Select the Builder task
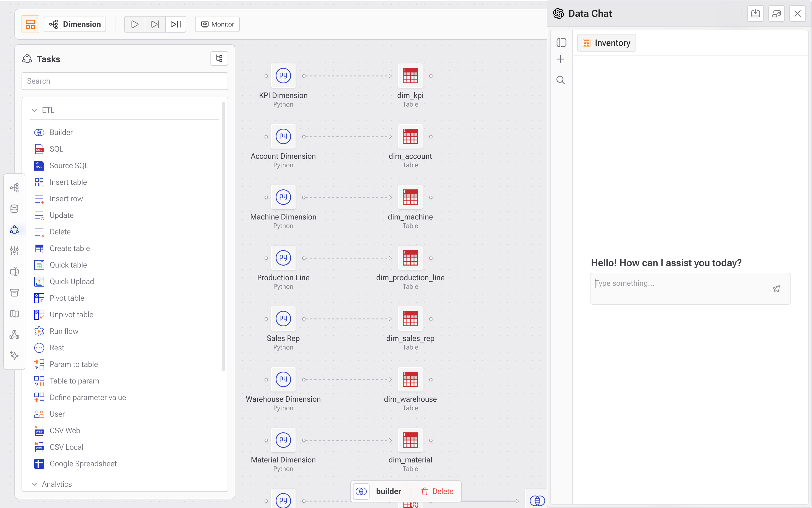The height and width of the screenshot is (508, 812). [x=61, y=132]
